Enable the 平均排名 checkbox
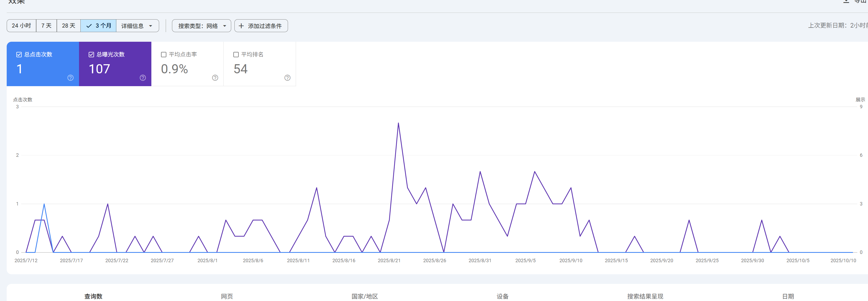The height and width of the screenshot is (301, 868). point(236,55)
